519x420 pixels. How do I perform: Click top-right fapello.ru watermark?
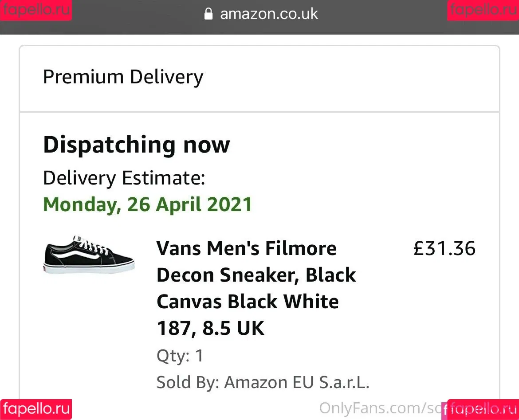tap(483, 10)
